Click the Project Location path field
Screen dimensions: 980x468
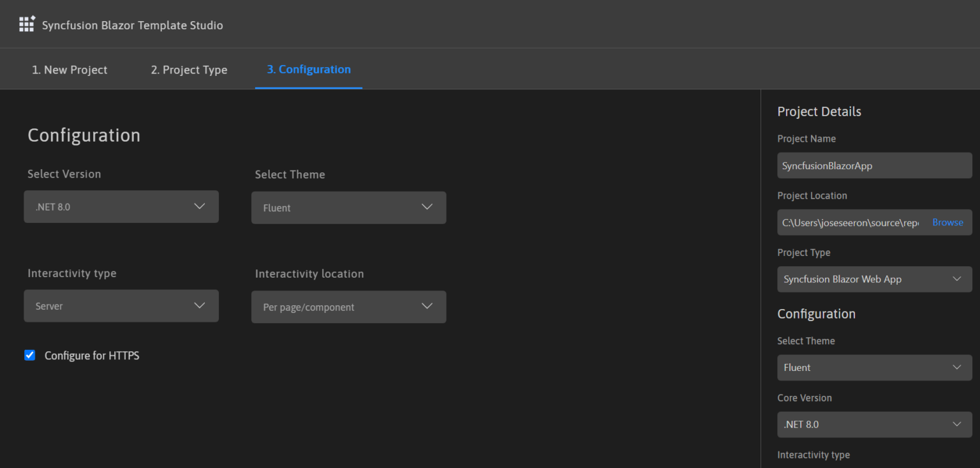pyautogui.click(x=849, y=222)
